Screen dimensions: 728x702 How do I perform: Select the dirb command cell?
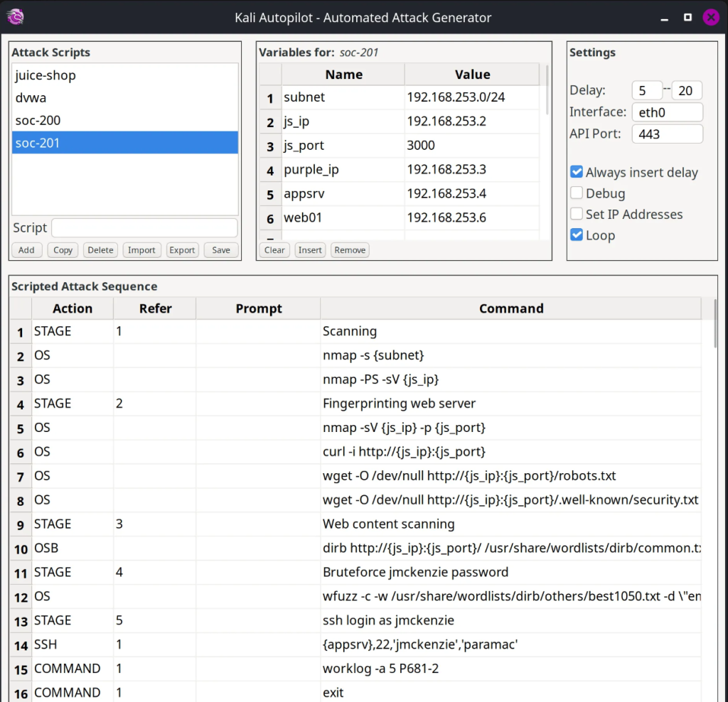click(510, 549)
